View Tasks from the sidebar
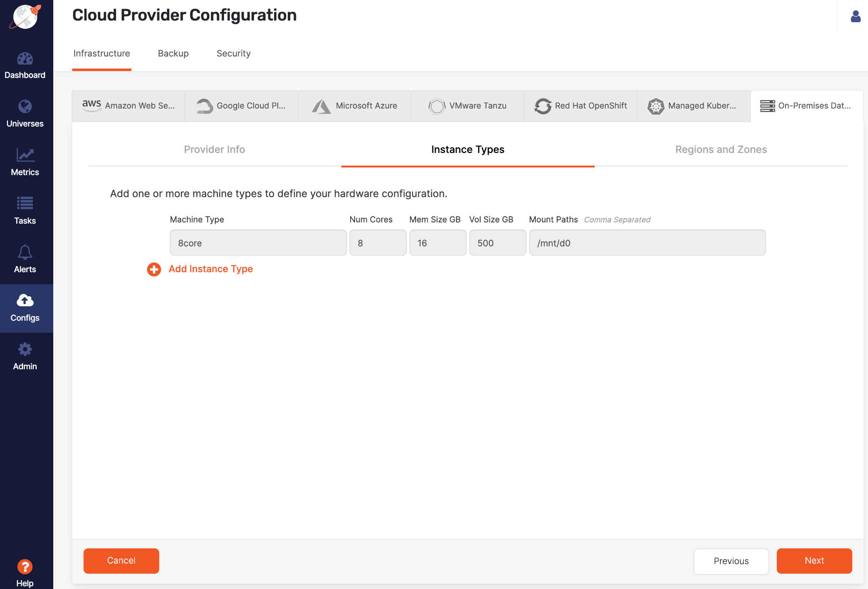Viewport: 868px width, 589px height. [x=25, y=211]
